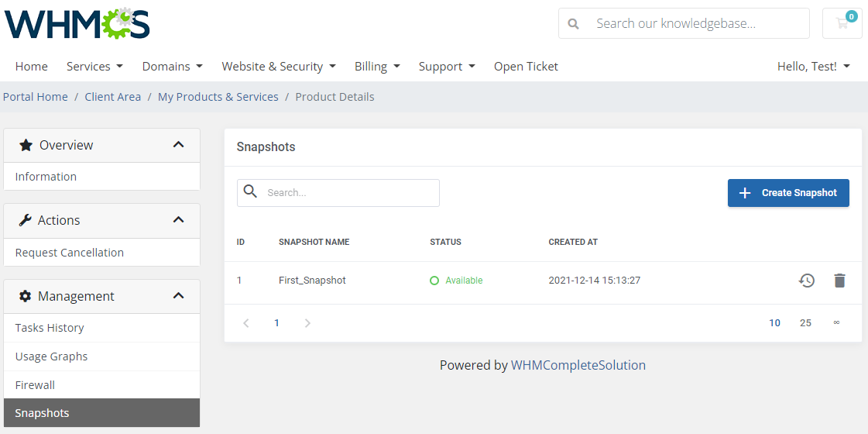
Task: Click the star icon beside Overview
Action: coord(26,145)
